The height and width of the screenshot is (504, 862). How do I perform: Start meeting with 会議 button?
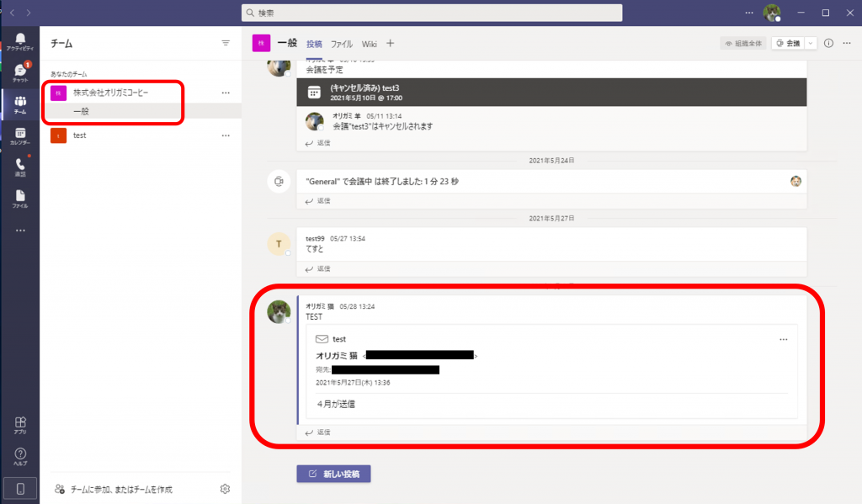click(788, 44)
